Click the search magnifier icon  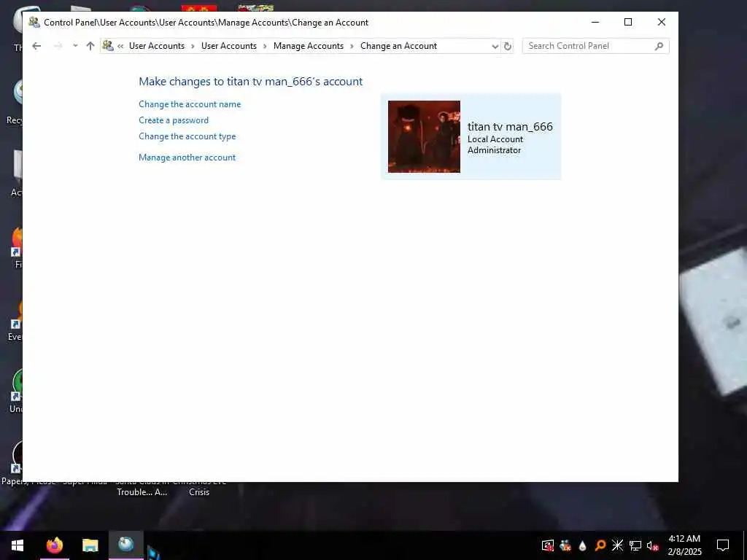[x=659, y=46]
